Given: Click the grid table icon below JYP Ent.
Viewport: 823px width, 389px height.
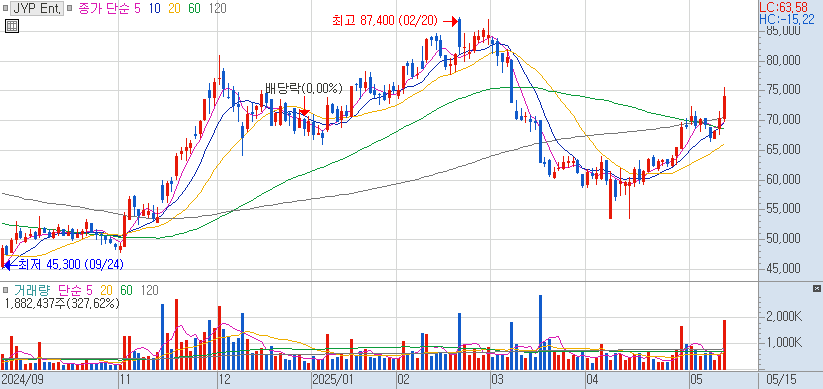Looking at the screenshot, I should tap(12, 26).
